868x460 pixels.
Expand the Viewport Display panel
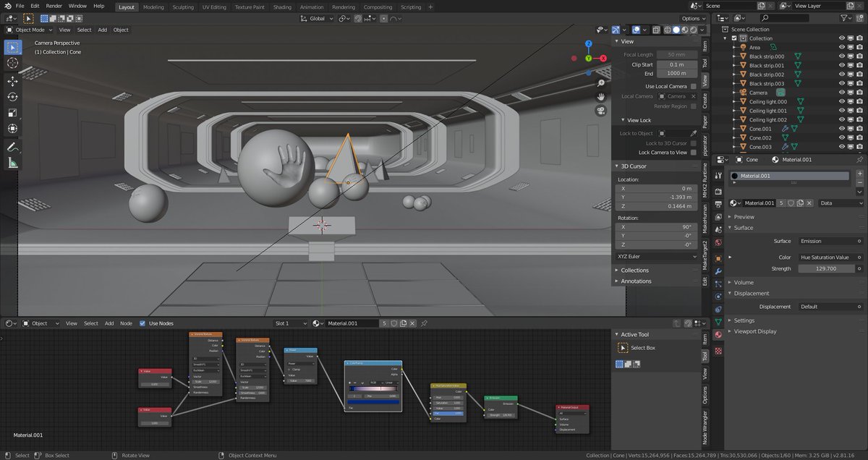pos(755,331)
